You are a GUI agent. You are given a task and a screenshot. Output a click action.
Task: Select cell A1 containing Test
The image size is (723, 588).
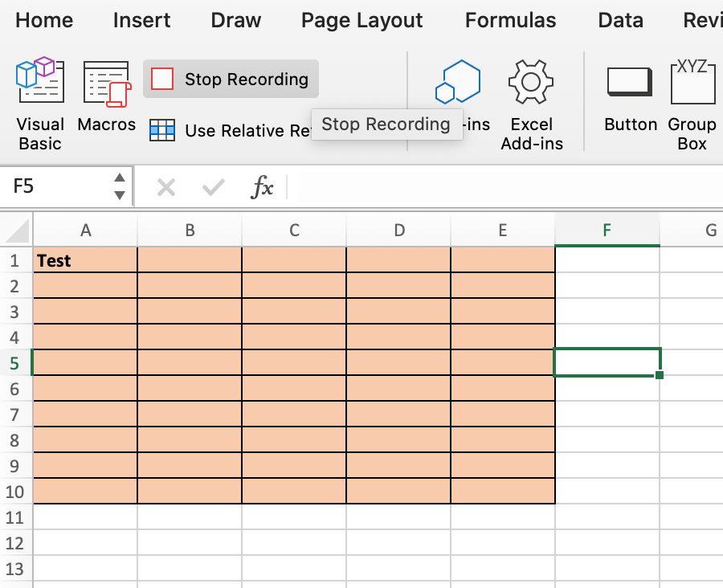pyautogui.click(x=85, y=260)
